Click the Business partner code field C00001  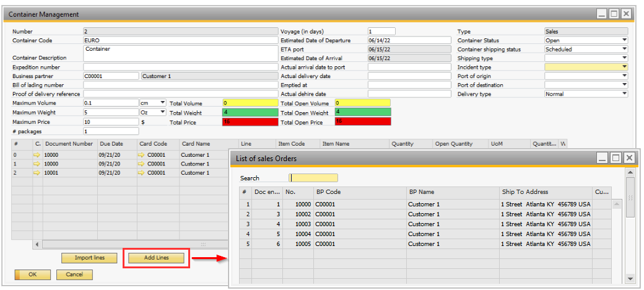point(111,76)
